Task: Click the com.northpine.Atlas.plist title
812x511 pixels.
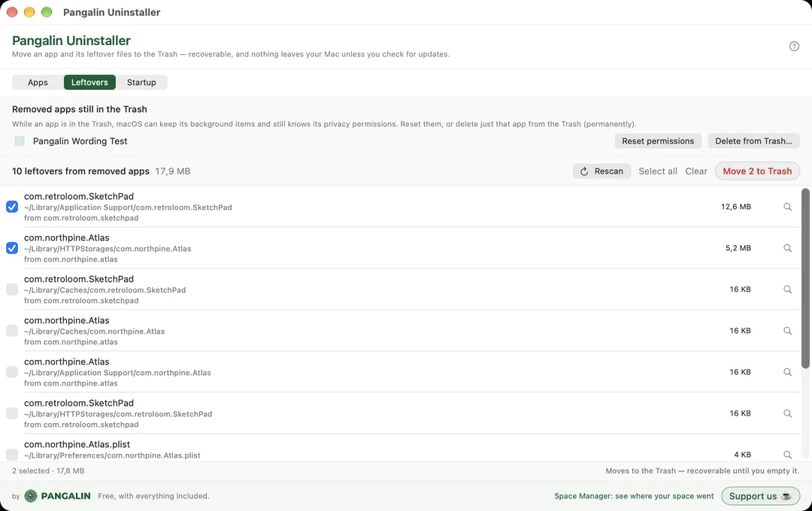Action: click(77, 444)
